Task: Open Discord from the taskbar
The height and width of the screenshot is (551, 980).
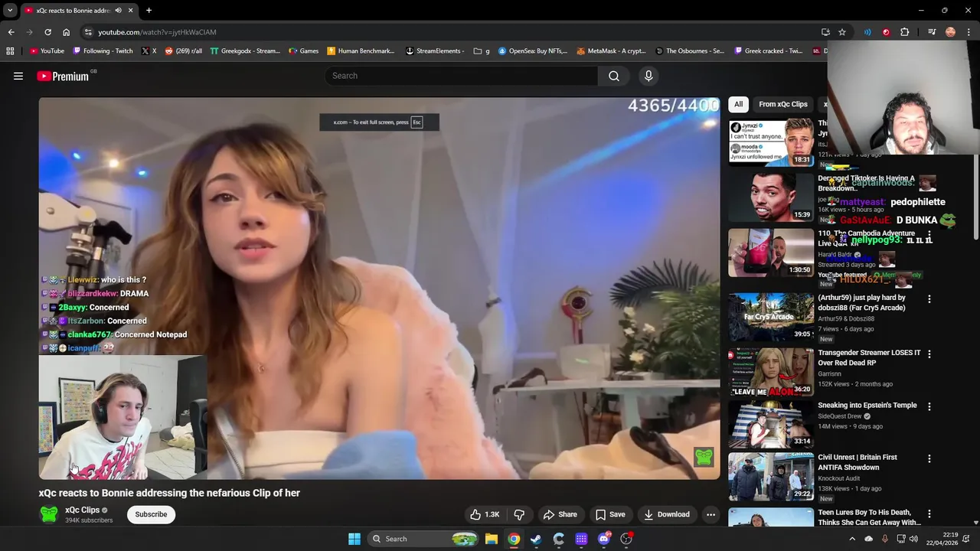Action: (603, 539)
